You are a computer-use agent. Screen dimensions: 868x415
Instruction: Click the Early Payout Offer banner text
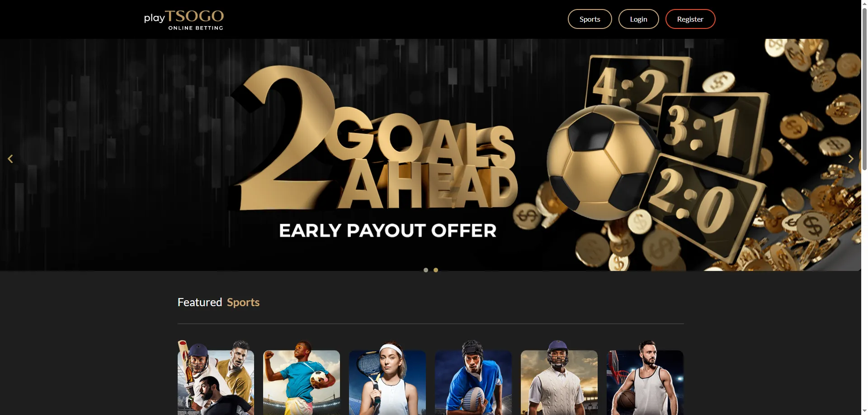[387, 231]
